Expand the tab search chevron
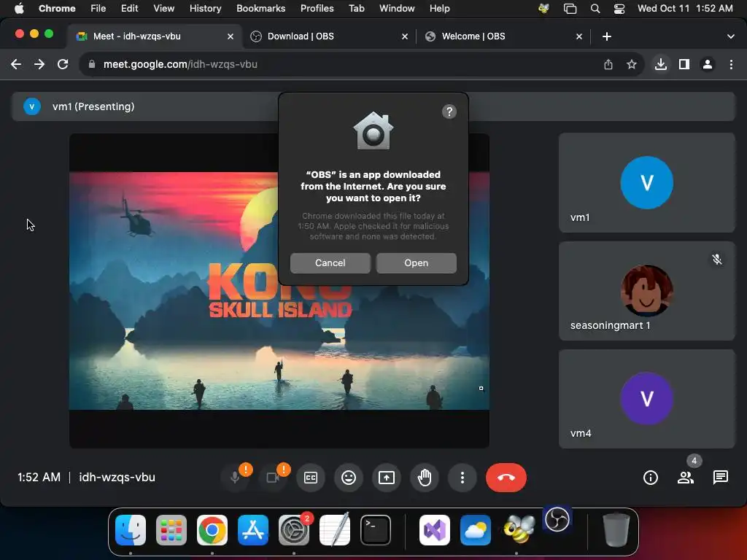The image size is (747, 560). 730,36
